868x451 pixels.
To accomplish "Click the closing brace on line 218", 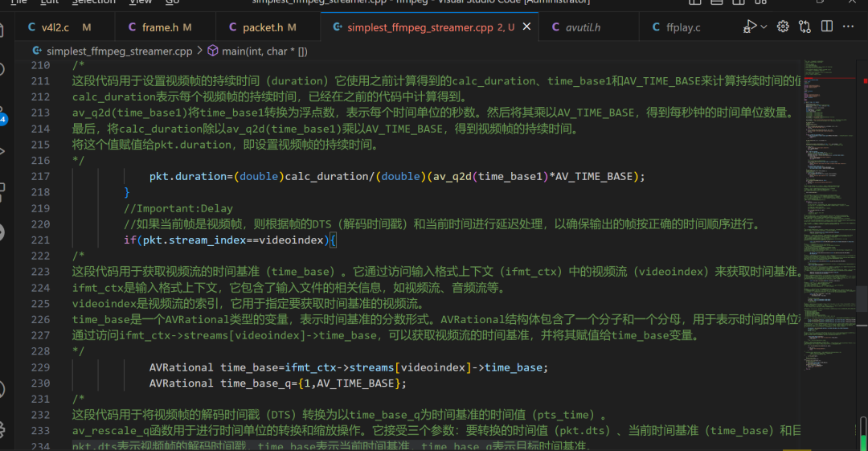I will tap(127, 192).
